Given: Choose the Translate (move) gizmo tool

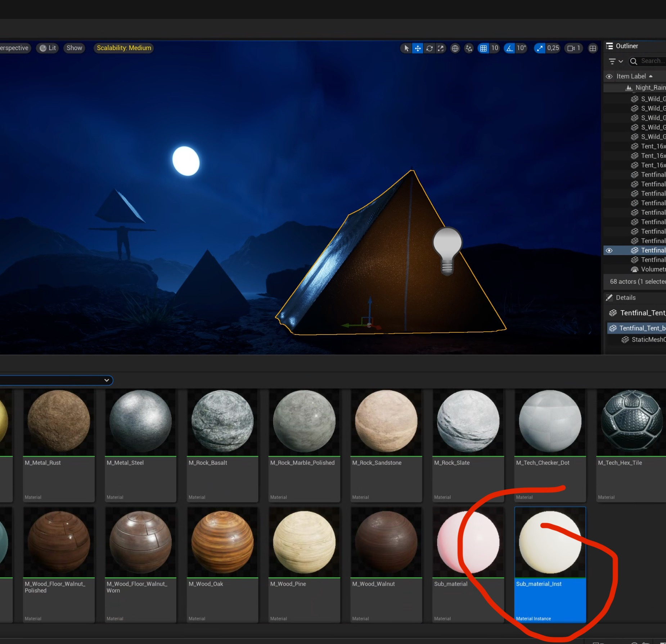Looking at the screenshot, I should [418, 48].
